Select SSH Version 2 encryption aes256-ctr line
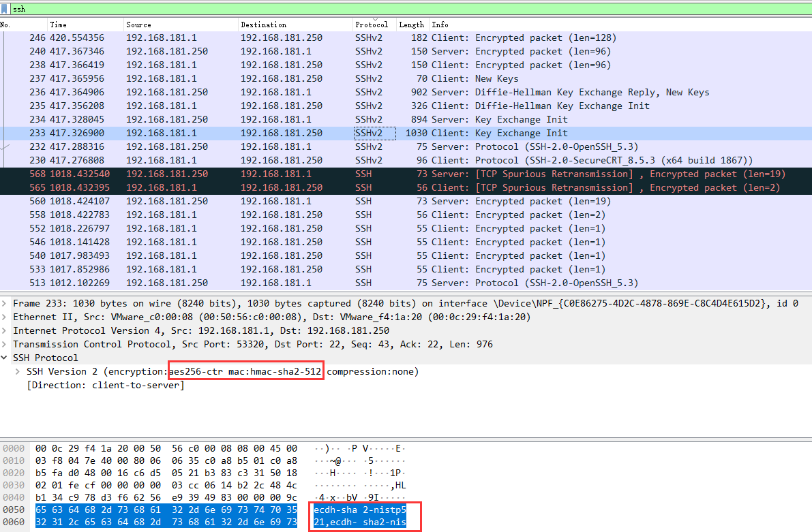 pos(223,371)
